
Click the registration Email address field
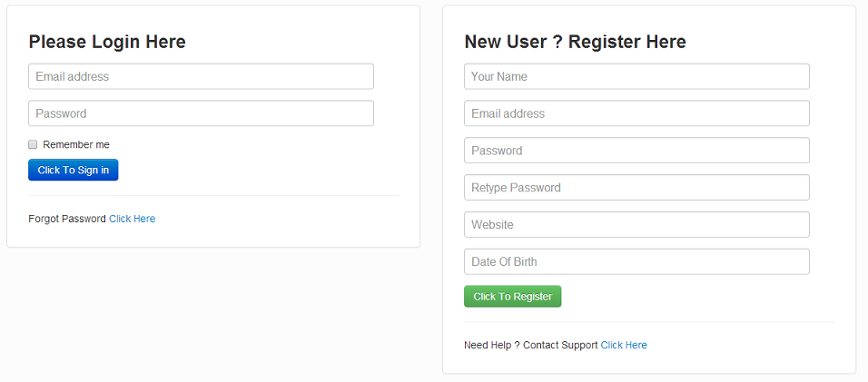[x=636, y=113]
